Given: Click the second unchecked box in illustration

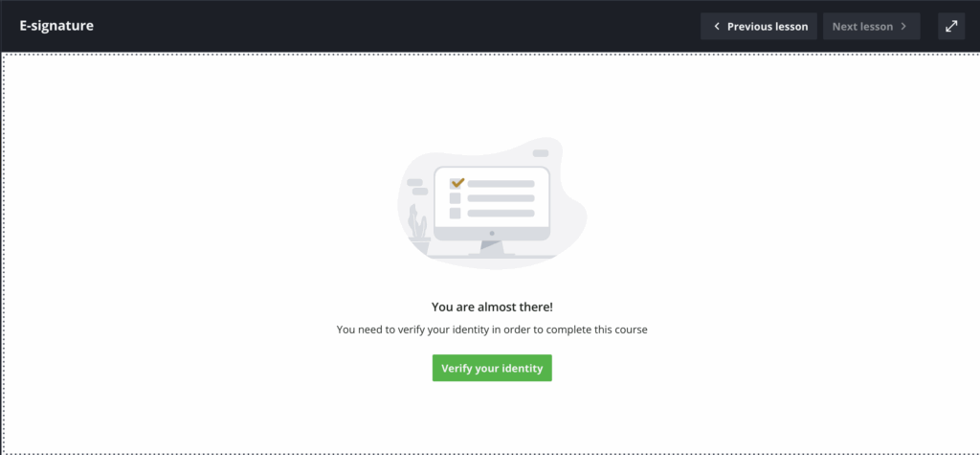Looking at the screenshot, I should tap(455, 198).
